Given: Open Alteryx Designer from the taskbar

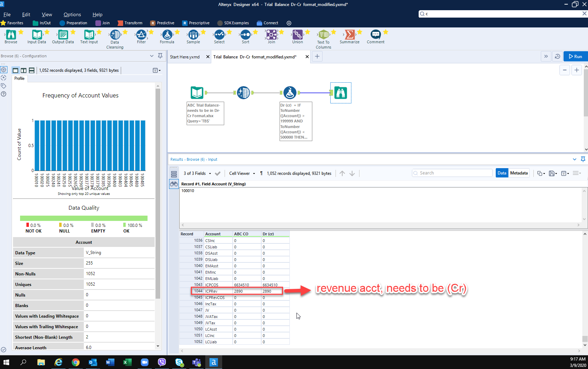Looking at the screenshot, I should [x=214, y=362].
